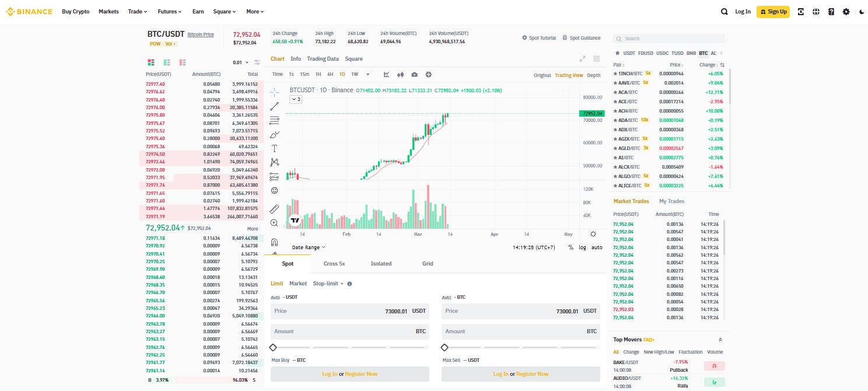This screenshot has height=391, width=868.
Task: Open the Trade dropdown menu
Action: coord(137,12)
